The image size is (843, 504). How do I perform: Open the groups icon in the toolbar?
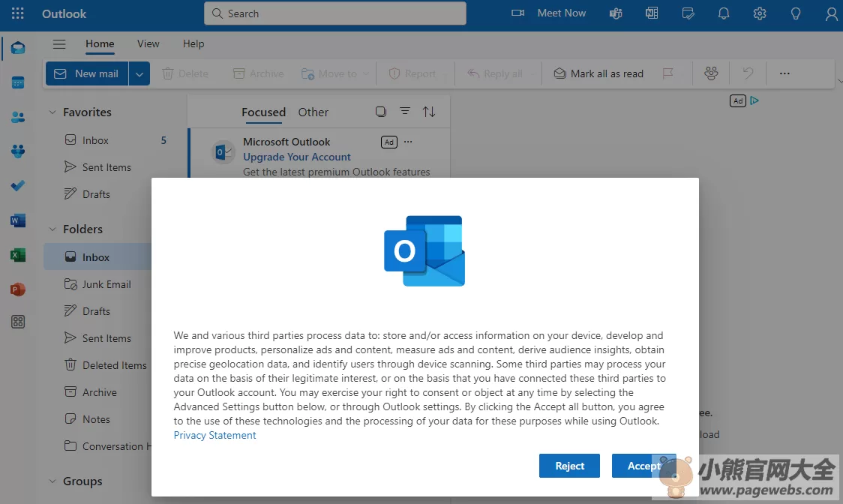tap(711, 73)
